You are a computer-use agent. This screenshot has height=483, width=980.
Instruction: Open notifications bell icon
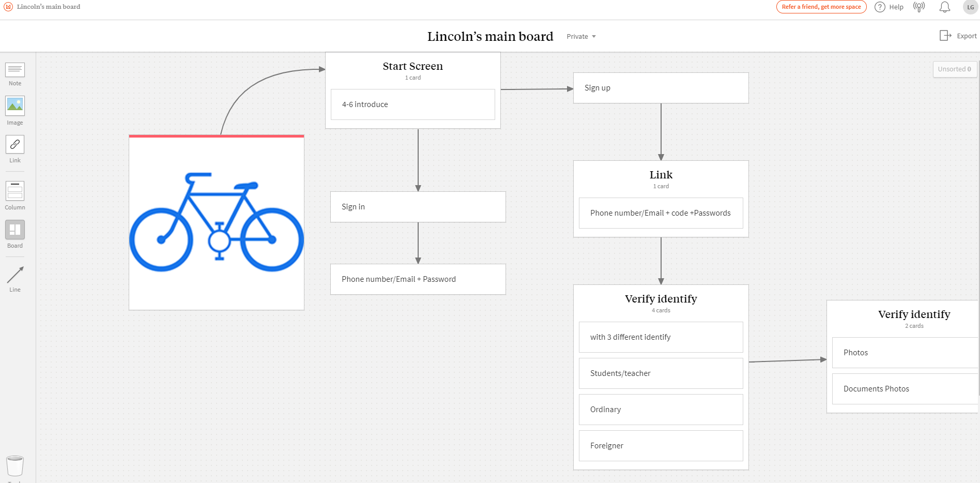click(944, 7)
